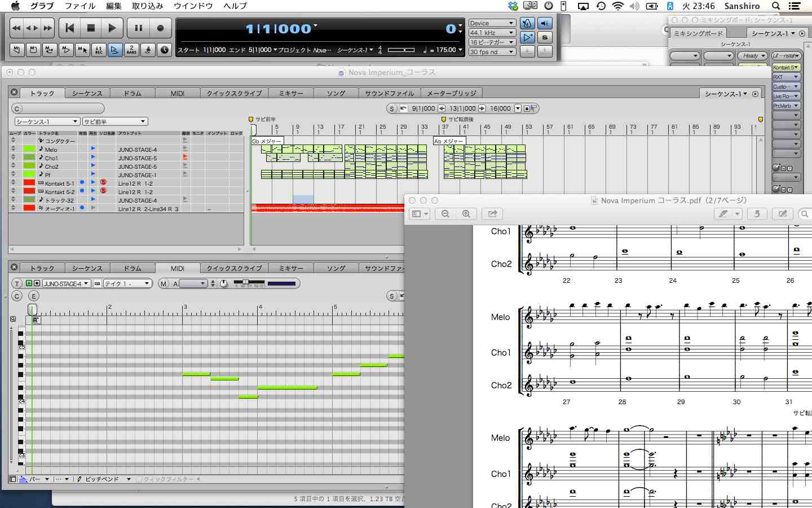
Task: Toggle the Auto Record (REC) button
Action: [x=99, y=50]
